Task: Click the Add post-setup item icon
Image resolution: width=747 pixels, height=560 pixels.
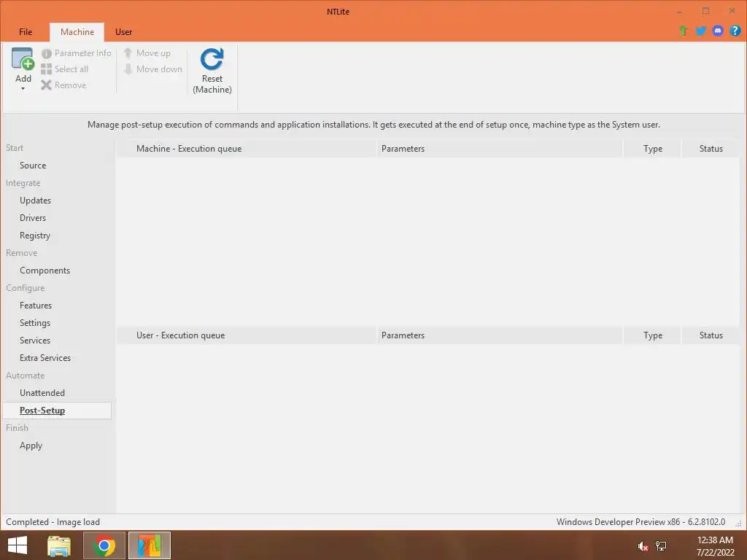Action: tap(23, 59)
